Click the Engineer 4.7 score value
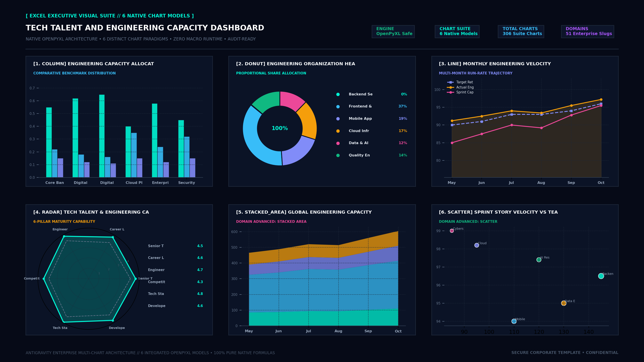The image size is (644, 362). click(x=200, y=270)
